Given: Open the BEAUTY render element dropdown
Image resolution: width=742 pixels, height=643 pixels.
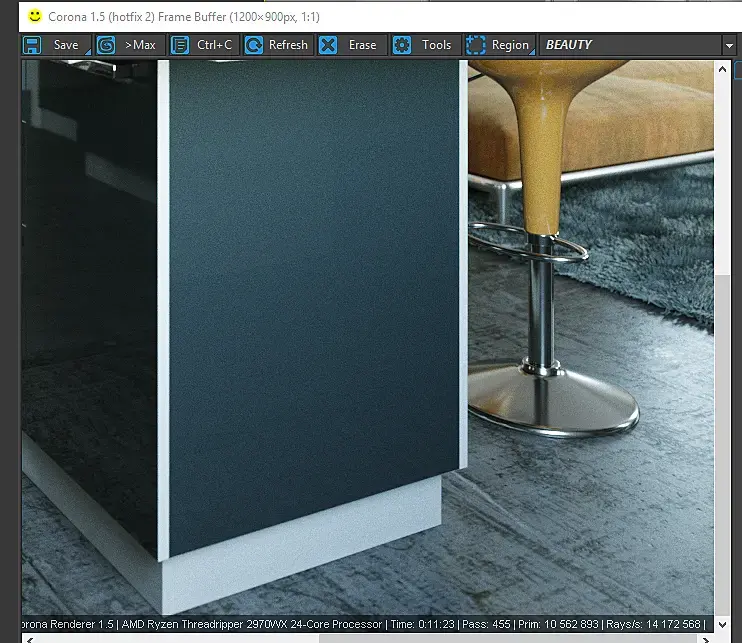Looking at the screenshot, I should tap(636, 45).
